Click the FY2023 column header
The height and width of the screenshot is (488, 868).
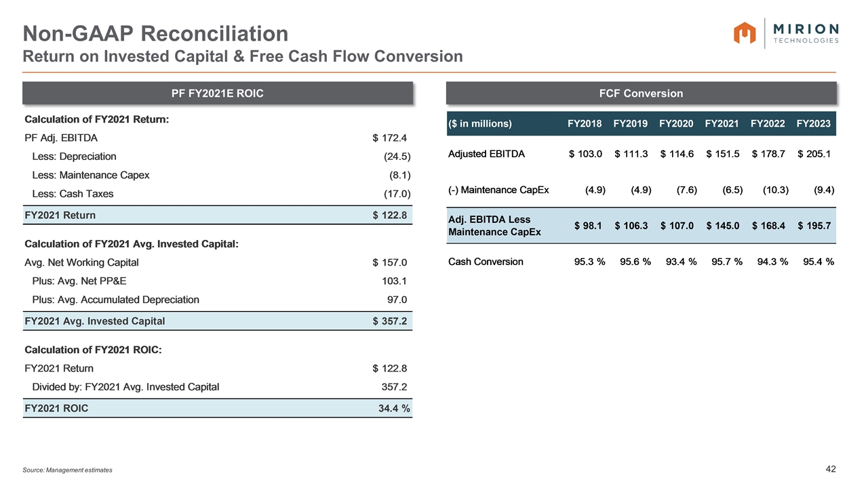[x=813, y=123]
